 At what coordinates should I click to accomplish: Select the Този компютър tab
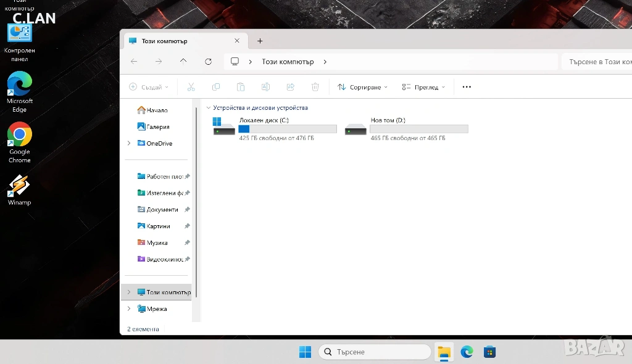179,41
